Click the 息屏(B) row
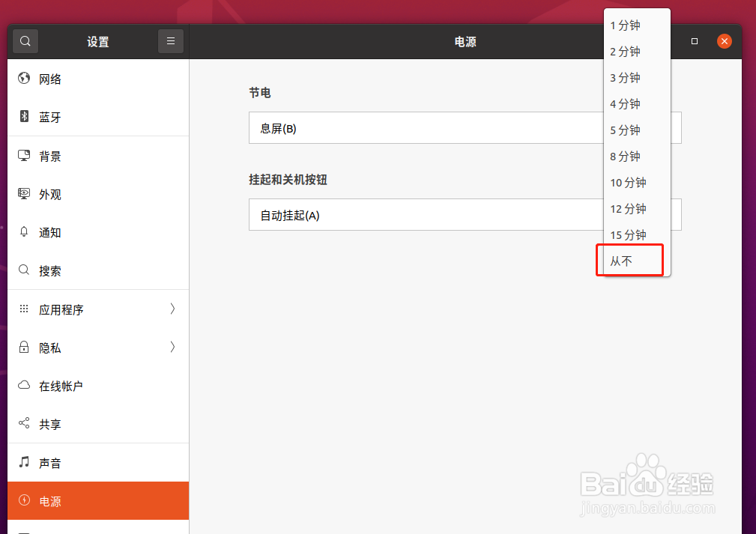756x534 pixels. click(x=465, y=128)
